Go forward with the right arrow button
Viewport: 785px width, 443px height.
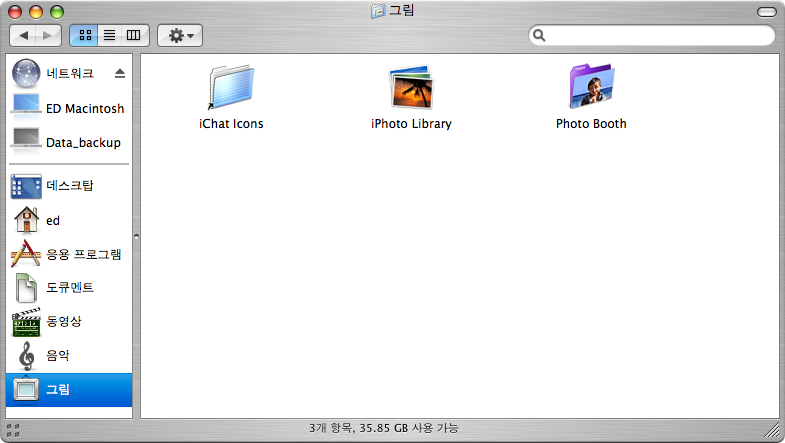click(x=48, y=35)
